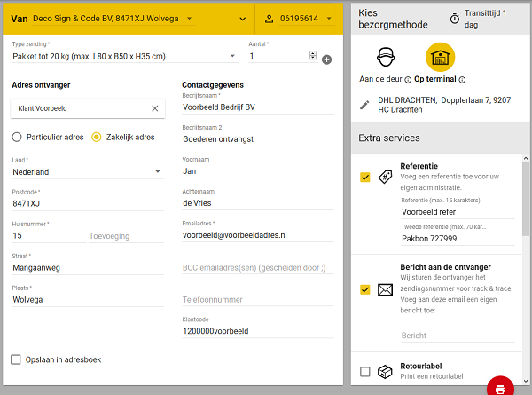The width and height of the screenshot is (532, 395).
Task: Click the BCC emailadres(sen) field
Action: pos(258,268)
